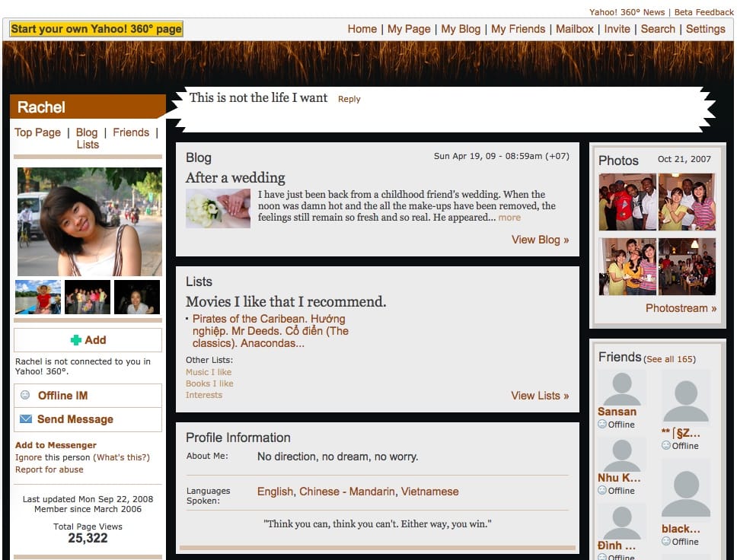Click the Send Message envelope icon

[26, 419]
